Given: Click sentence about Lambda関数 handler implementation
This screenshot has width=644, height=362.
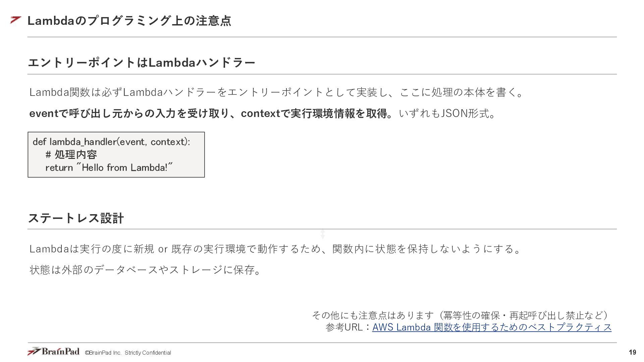Looking at the screenshot, I should coord(277,92).
